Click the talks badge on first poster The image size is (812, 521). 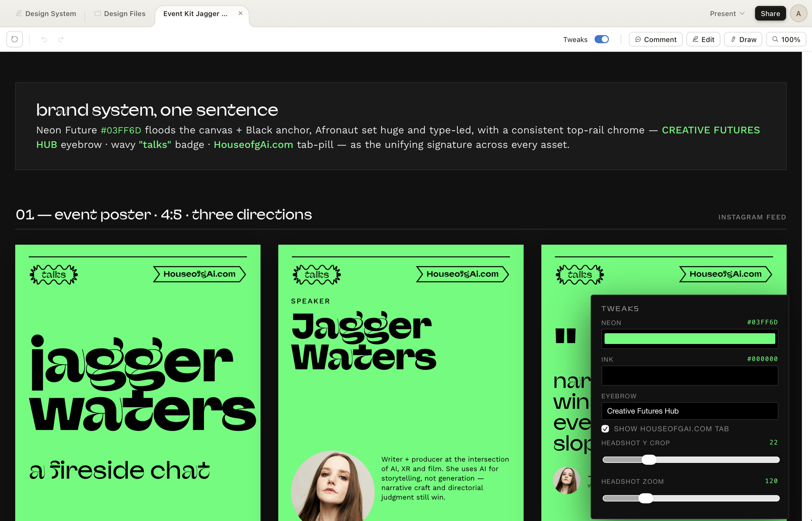[54, 274]
